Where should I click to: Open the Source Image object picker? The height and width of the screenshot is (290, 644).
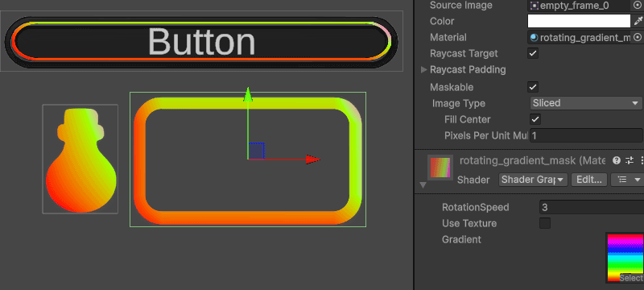pyautogui.click(x=638, y=6)
